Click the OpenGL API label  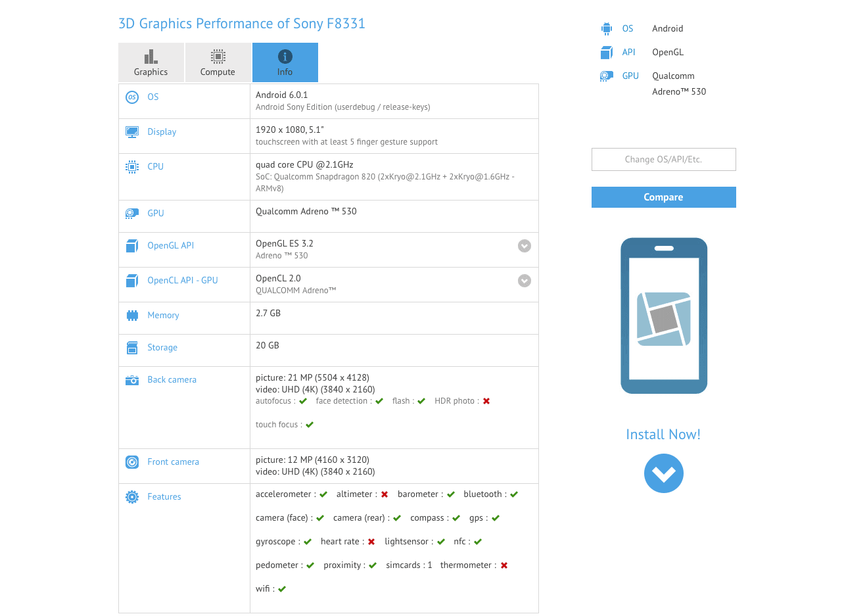pos(171,246)
